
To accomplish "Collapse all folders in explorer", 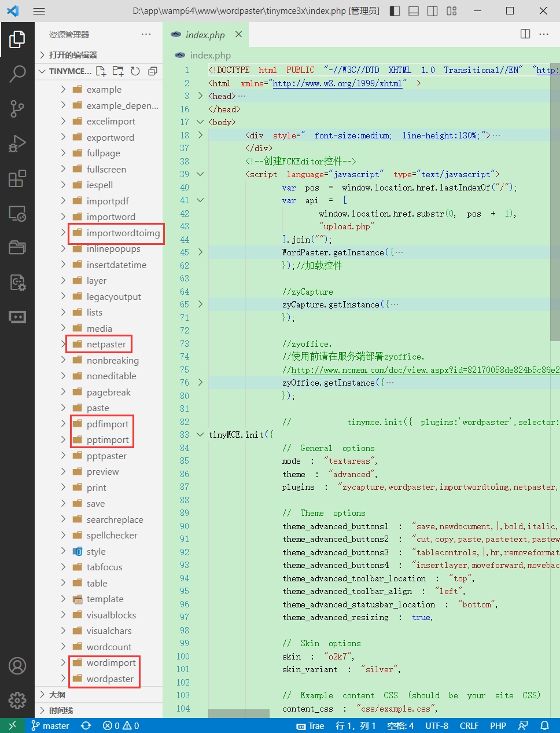I will pyautogui.click(x=153, y=71).
